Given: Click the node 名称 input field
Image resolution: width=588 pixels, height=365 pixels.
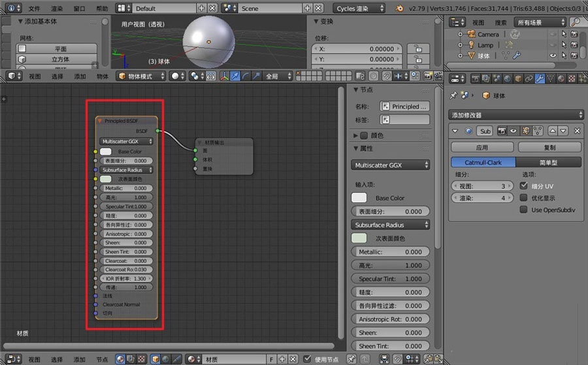Looking at the screenshot, I should (404, 107).
